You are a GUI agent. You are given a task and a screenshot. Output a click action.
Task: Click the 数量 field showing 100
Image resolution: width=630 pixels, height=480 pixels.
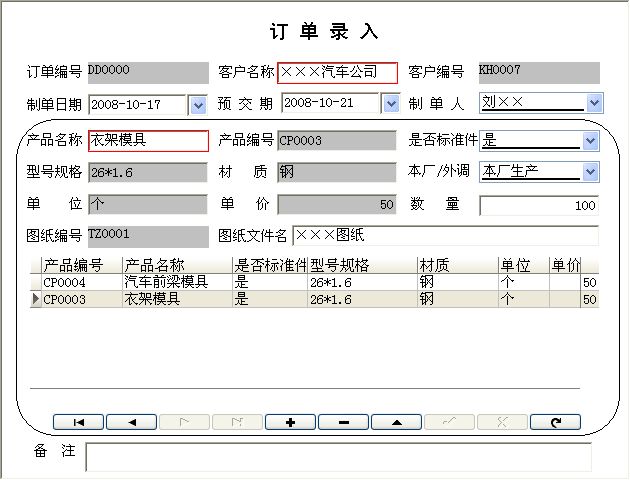click(539, 206)
